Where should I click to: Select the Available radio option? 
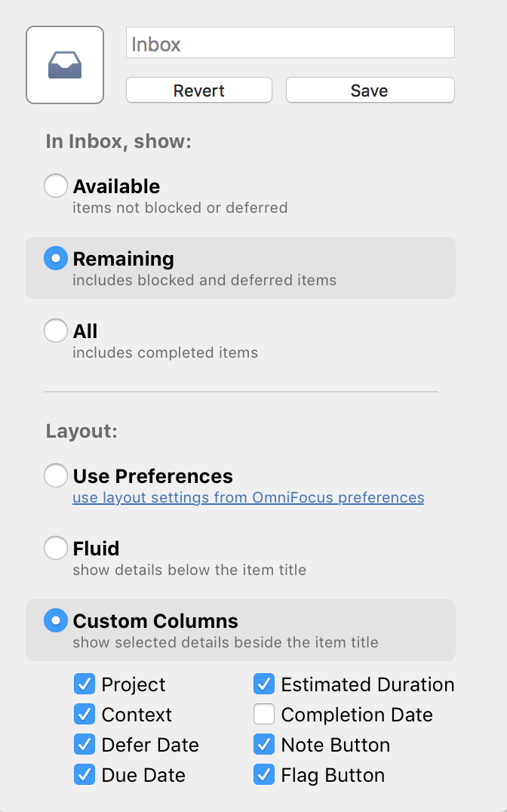tap(56, 186)
